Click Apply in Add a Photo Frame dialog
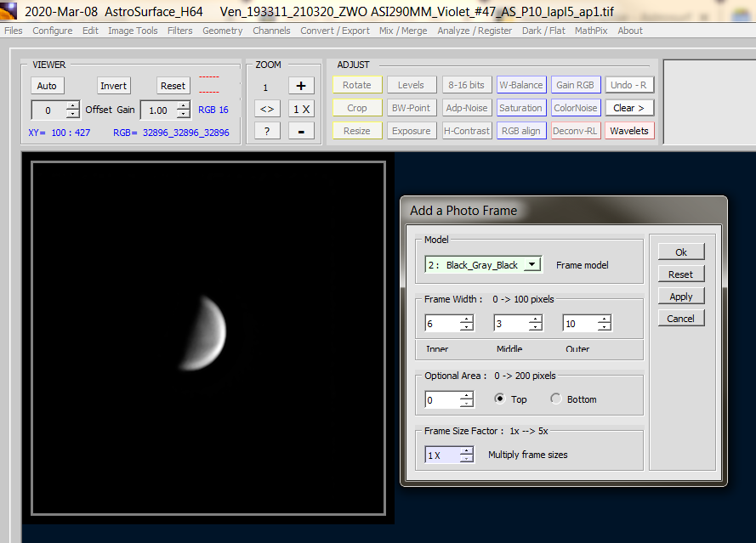756x543 pixels. (680, 297)
